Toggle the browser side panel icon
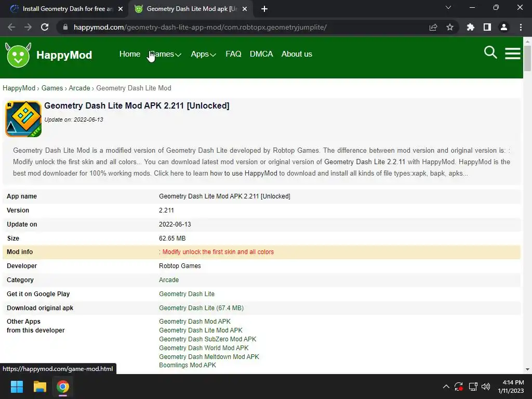This screenshot has height=399, width=532. [487, 27]
